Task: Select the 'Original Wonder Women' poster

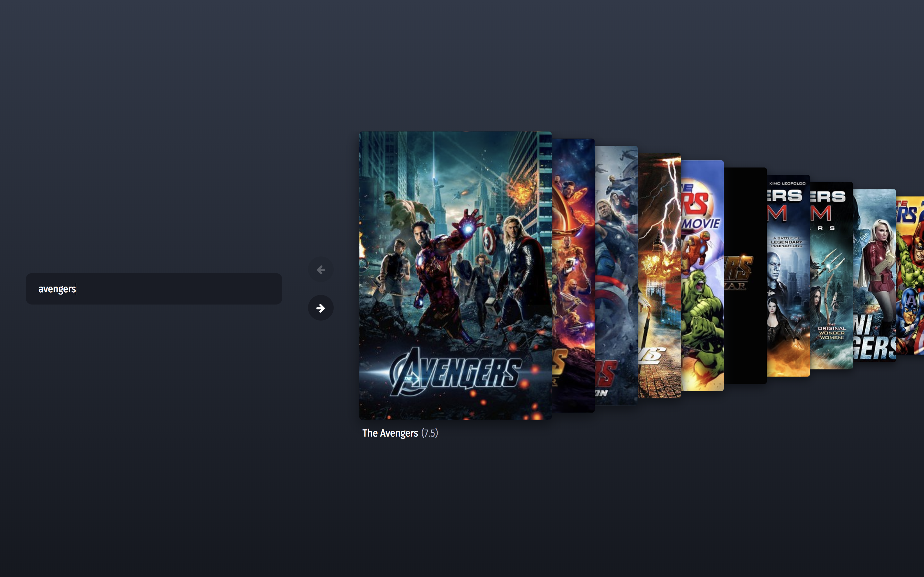Action: [831, 275]
